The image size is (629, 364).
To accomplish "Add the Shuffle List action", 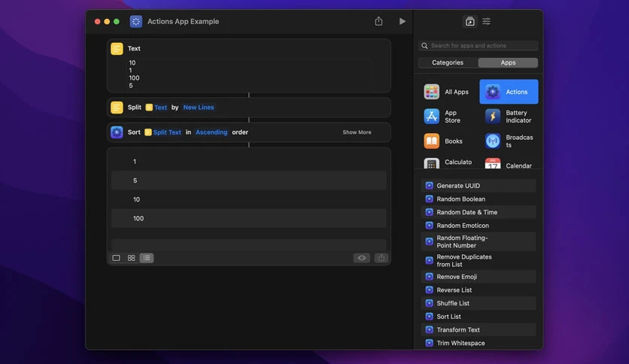I will 479,303.
